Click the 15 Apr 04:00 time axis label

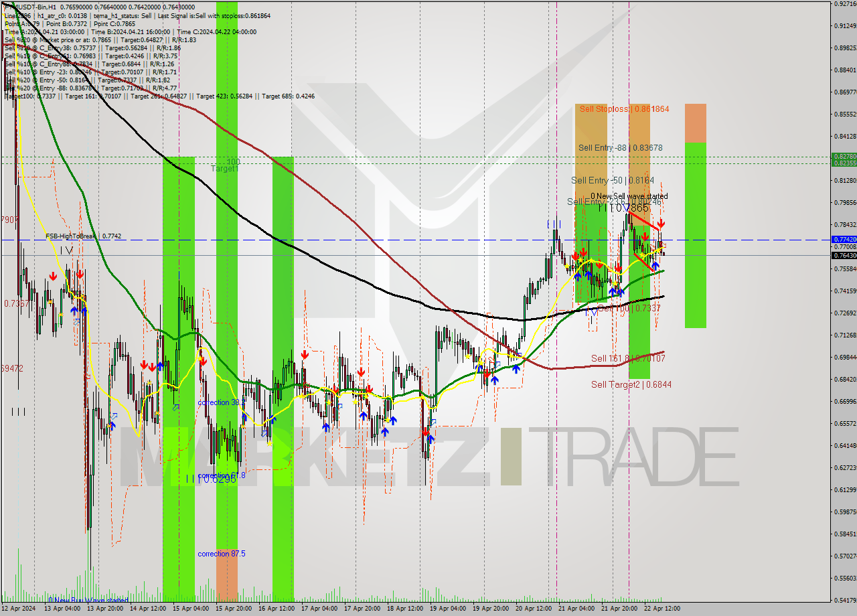(191, 609)
